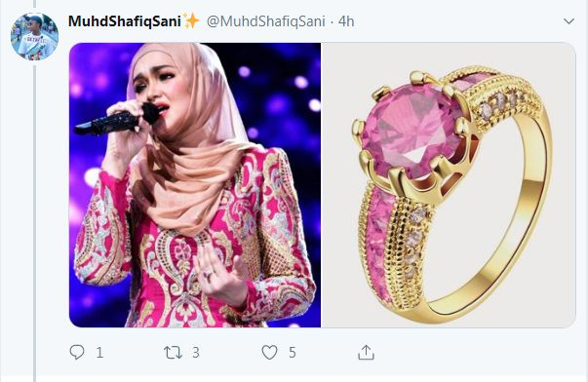View the gold ring product photo
Image resolution: width=588 pixels, height=382 pixels.
(449, 185)
